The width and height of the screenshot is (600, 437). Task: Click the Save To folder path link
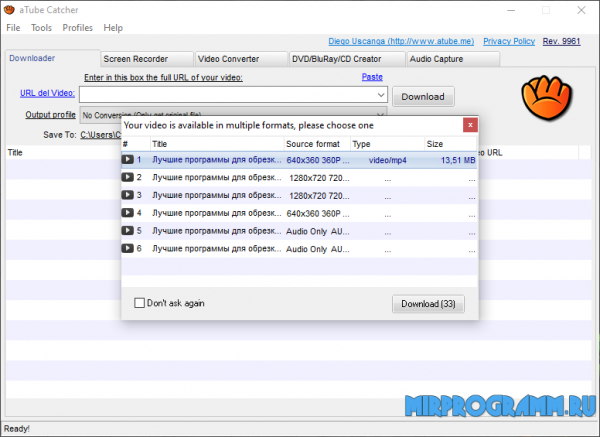point(100,135)
